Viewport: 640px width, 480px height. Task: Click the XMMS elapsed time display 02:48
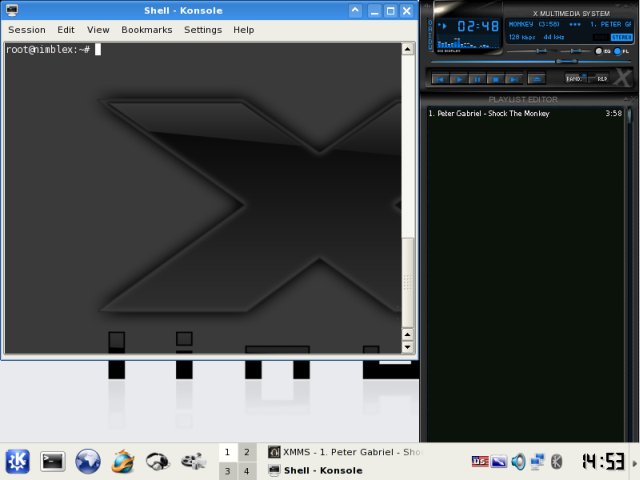click(478, 27)
